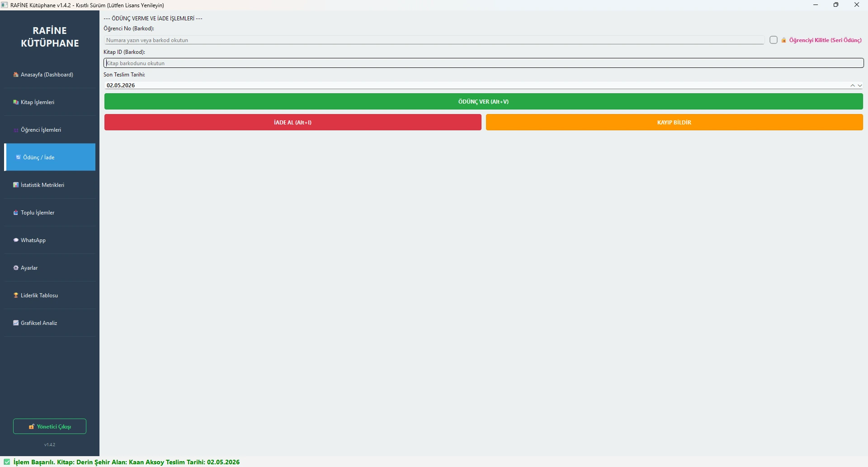Click the Ödünç / İade sidebar icon

(x=18, y=157)
